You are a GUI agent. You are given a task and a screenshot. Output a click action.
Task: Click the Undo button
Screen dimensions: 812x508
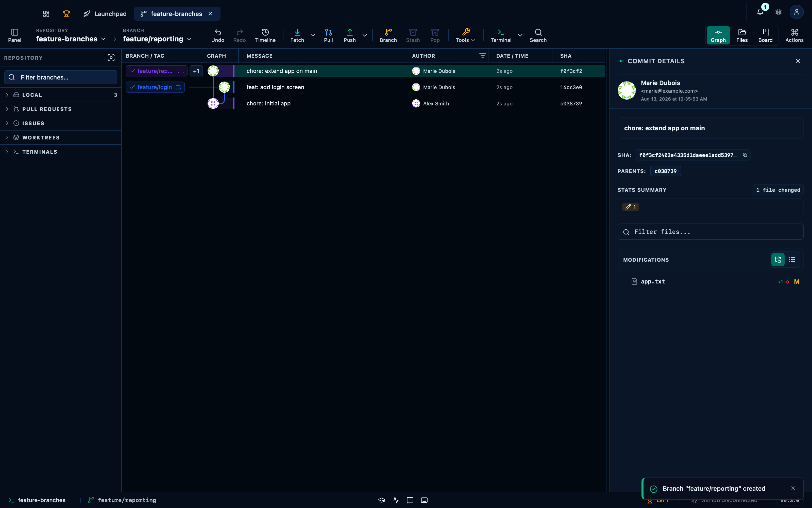pos(218,35)
